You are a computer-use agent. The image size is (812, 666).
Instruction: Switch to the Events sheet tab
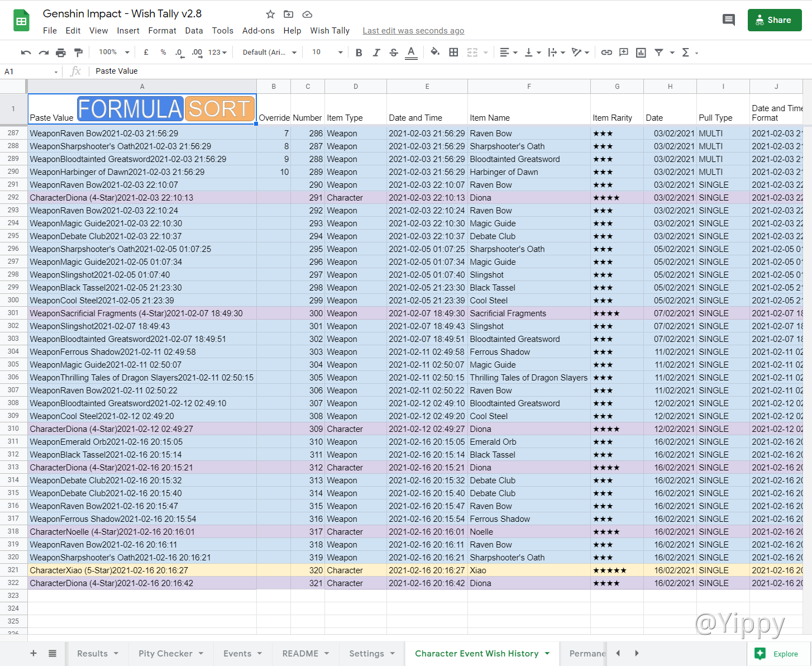point(242,653)
